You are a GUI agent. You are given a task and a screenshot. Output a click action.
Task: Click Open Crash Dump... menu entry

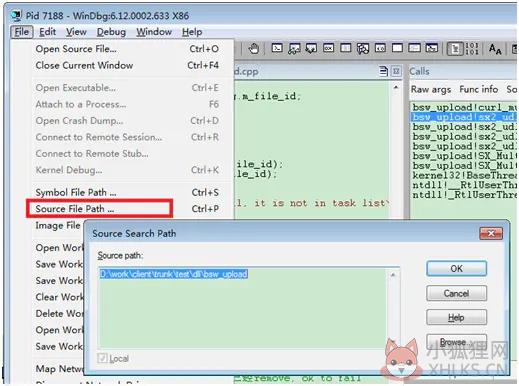click(127, 121)
